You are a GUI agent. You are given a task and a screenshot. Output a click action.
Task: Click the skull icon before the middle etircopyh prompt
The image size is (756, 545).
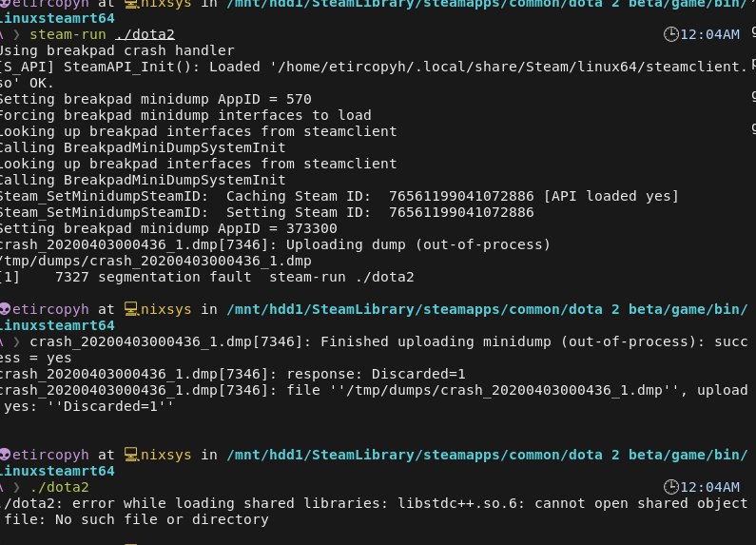pyautogui.click(x=5, y=309)
